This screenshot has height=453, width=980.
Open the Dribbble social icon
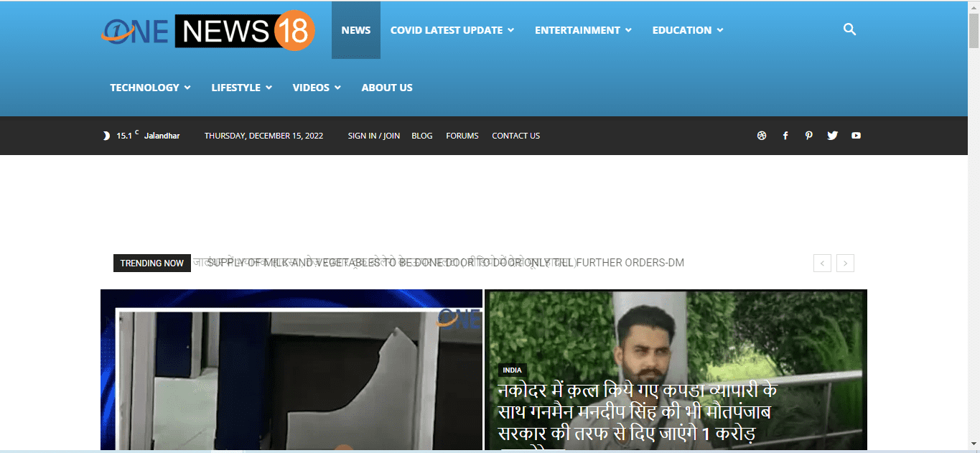pyautogui.click(x=762, y=136)
